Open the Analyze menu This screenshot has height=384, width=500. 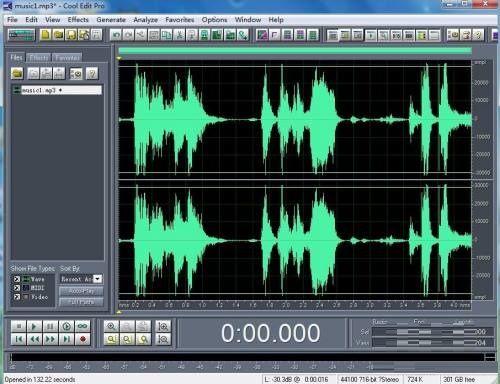pyautogui.click(x=145, y=20)
